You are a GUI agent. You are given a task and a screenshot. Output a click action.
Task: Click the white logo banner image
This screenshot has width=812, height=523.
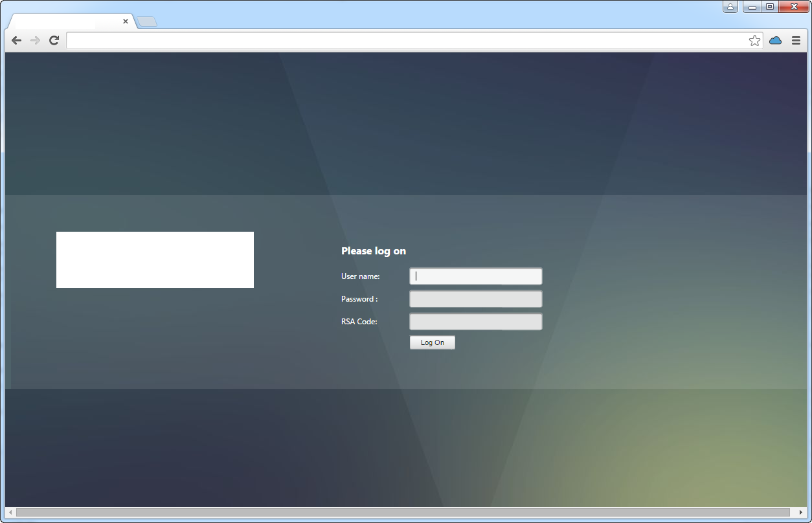point(155,260)
